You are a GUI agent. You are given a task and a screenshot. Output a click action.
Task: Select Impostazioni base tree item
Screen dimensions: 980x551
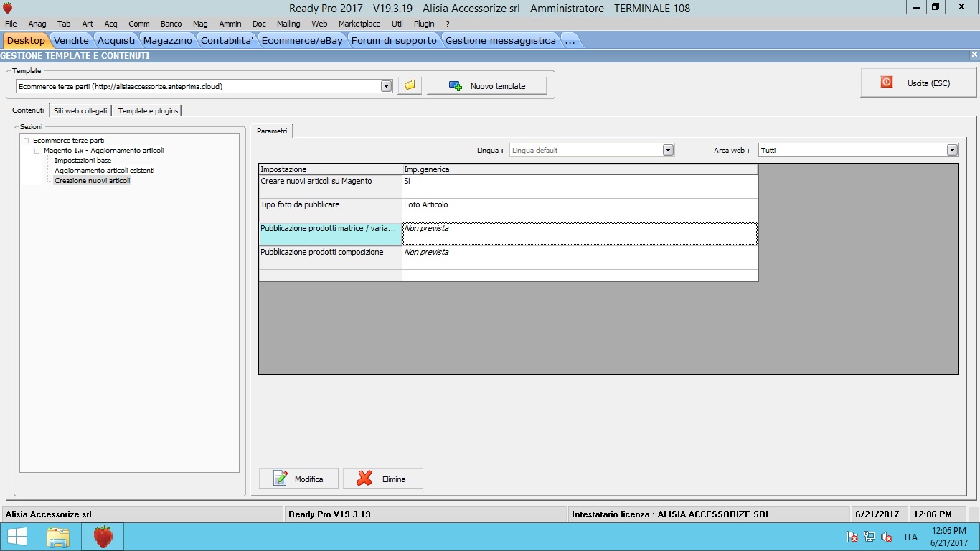pyautogui.click(x=83, y=161)
